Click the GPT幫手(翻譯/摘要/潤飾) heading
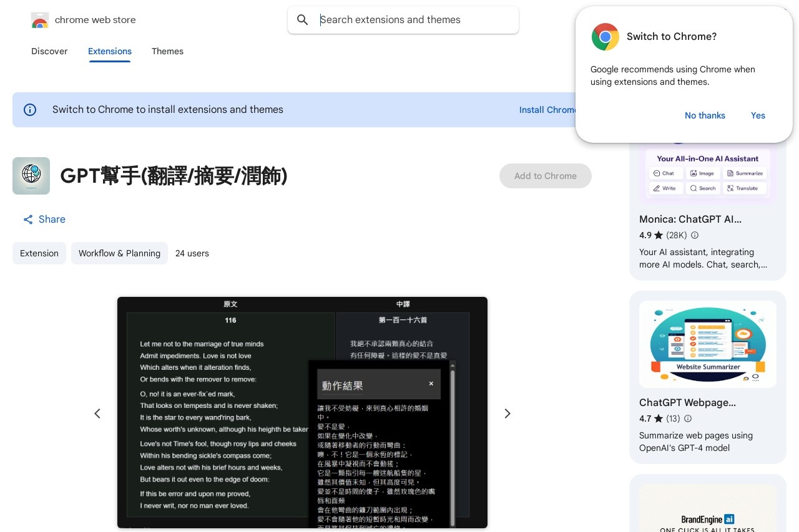Viewport: 799px width, 532px height. coord(174,177)
